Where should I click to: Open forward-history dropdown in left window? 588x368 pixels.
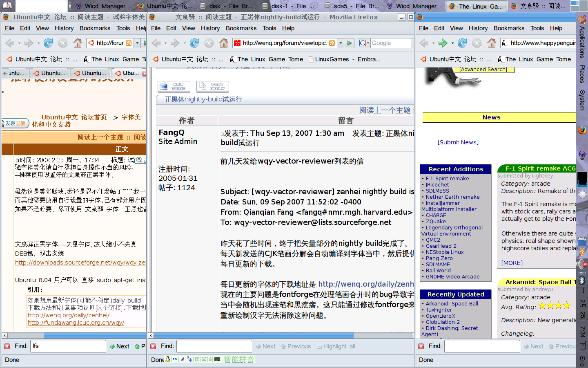click(38, 43)
